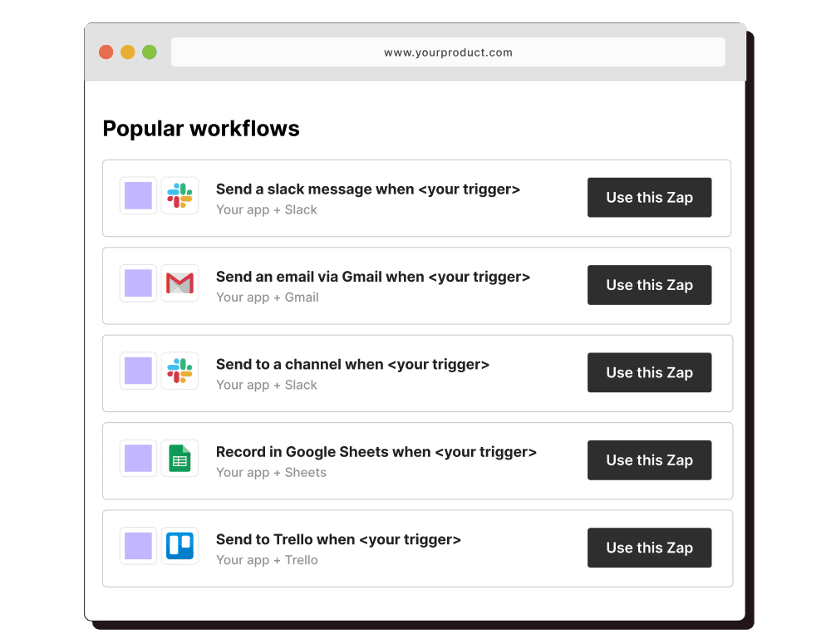Click the purple app placeholder beside Gmail
The width and height of the screenshot is (831, 644).
pyautogui.click(x=138, y=283)
